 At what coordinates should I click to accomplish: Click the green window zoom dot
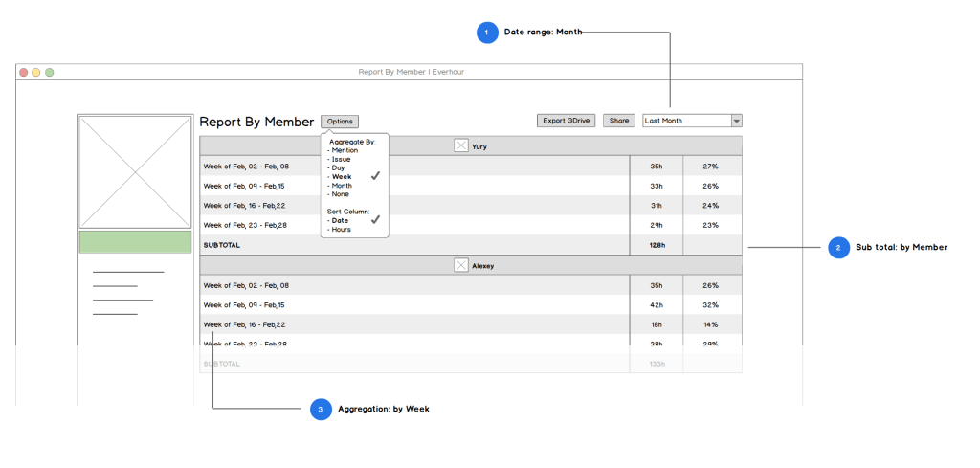tap(50, 72)
